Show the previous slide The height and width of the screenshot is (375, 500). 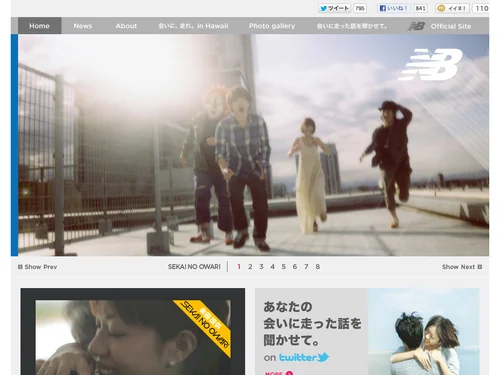coord(37,267)
